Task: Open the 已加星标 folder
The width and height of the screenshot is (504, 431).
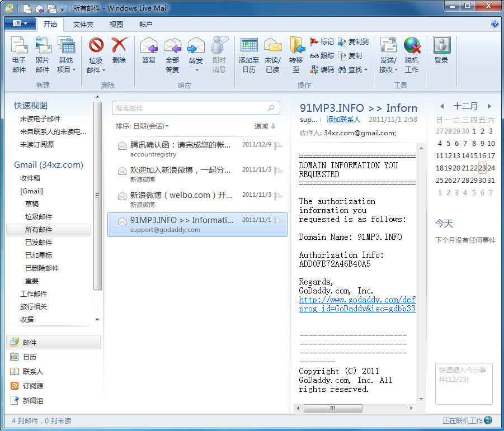Action: click(39, 255)
